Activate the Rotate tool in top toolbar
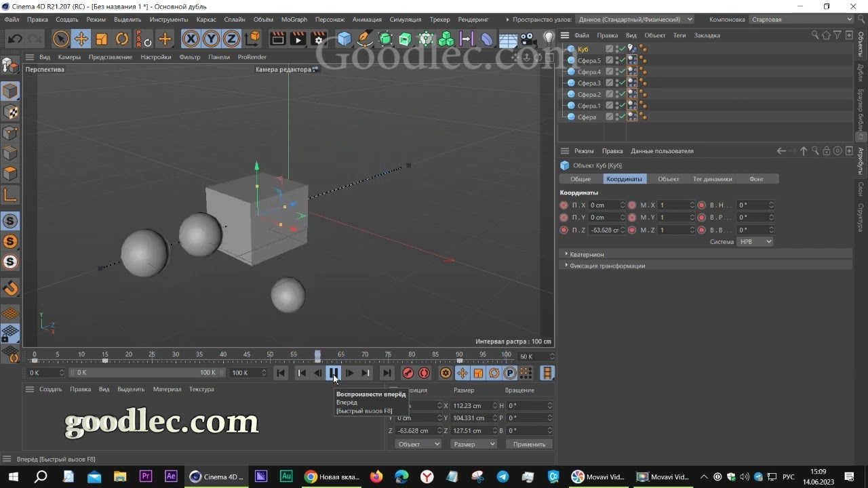The width and height of the screenshot is (868, 488). (x=122, y=39)
